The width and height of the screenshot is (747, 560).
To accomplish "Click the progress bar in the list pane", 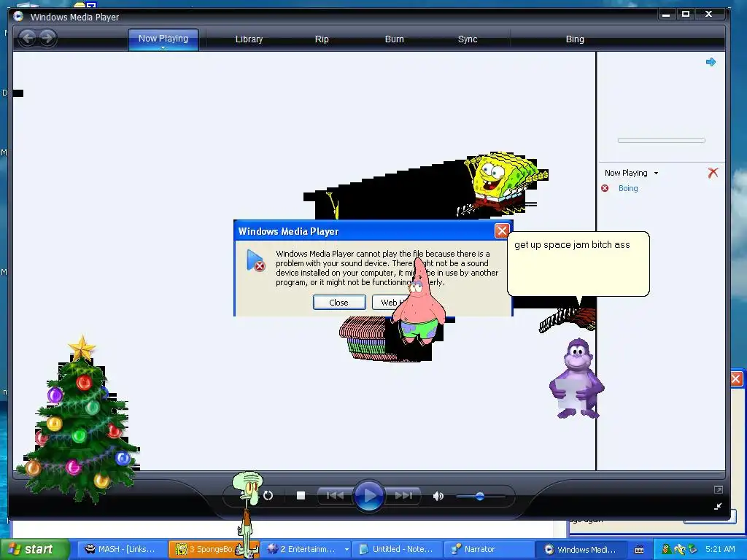I will [x=661, y=140].
